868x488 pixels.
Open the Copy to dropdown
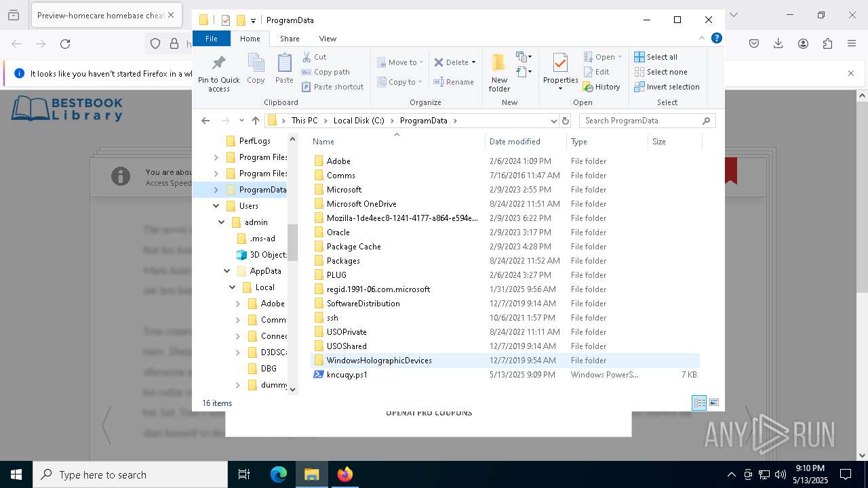400,82
